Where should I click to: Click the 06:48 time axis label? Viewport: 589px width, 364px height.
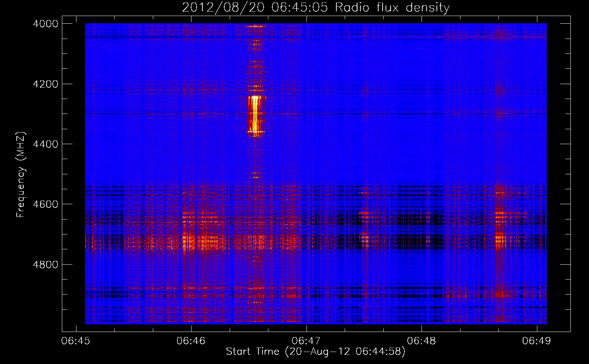tap(422, 341)
